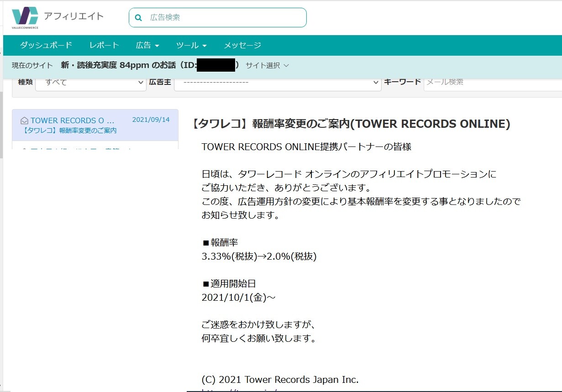Click the date 2021/09/14 in message list

(x=151, y=120)
